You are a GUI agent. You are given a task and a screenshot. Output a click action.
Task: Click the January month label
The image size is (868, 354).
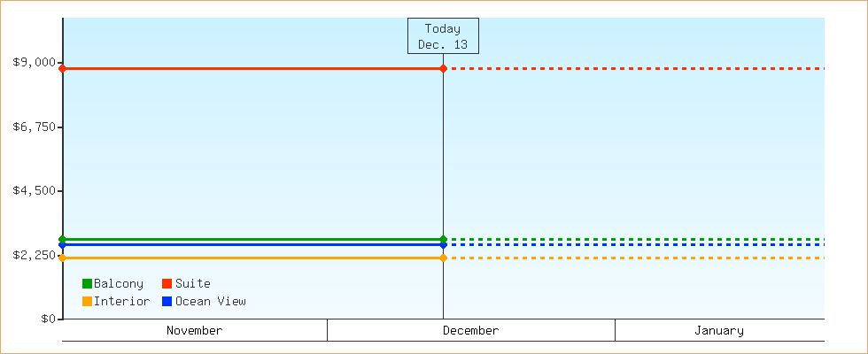coord(718,330)
